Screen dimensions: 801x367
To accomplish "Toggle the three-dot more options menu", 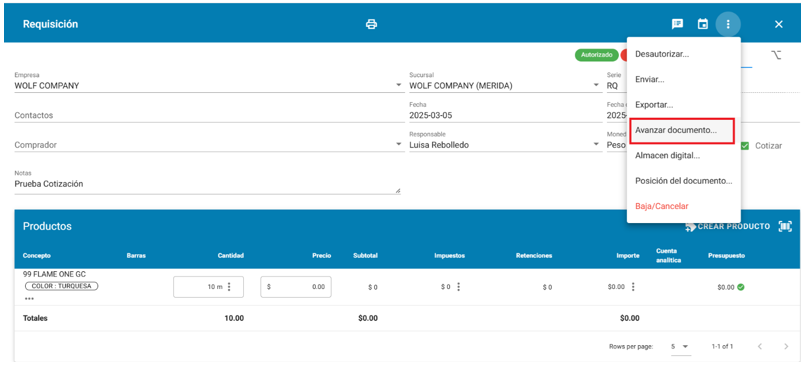I will coord(728,24).
